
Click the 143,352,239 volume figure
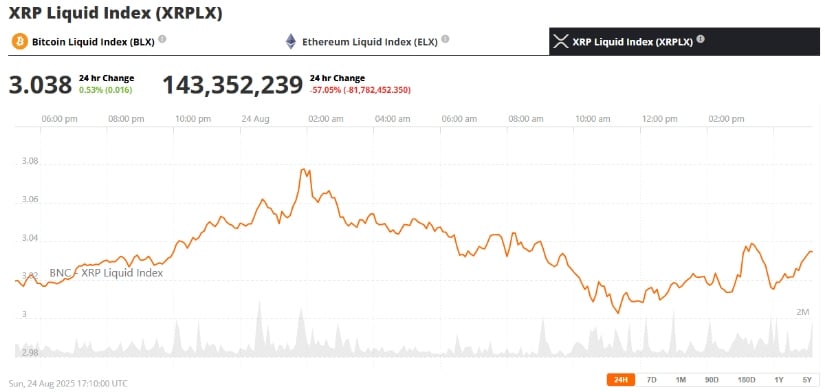click(233, 85)
